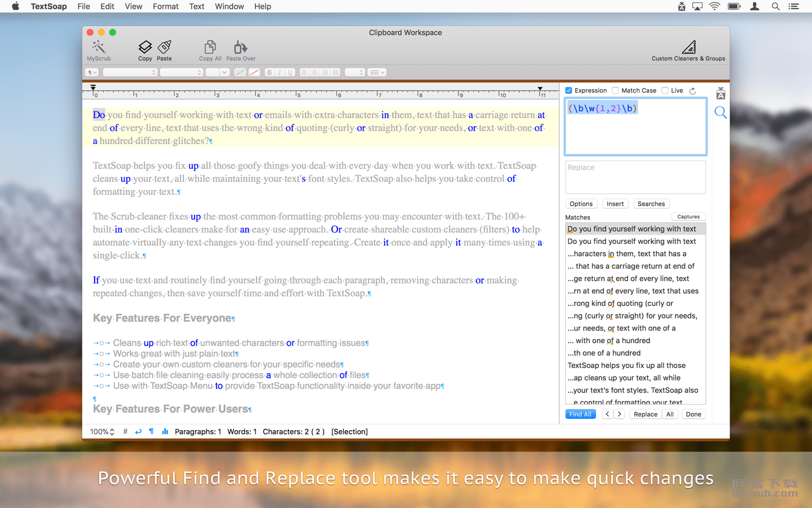Click the statistics bar chart icon
The image size is (812, 508).
tap(165, 431)
